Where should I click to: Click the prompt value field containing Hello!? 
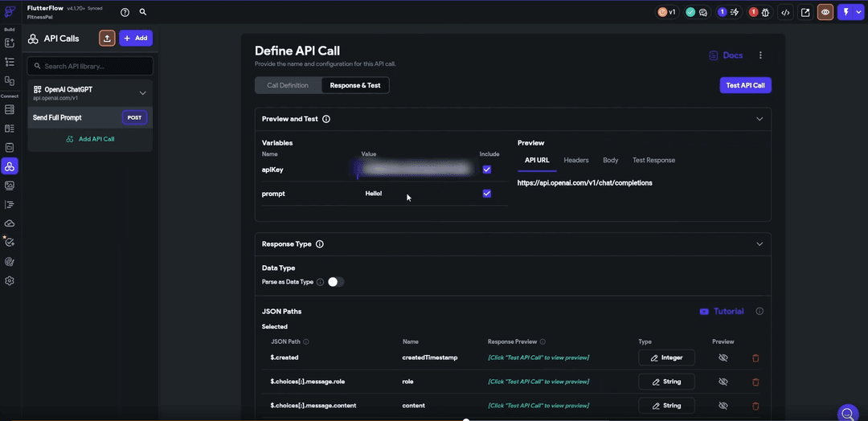click(x=416, y=194)
